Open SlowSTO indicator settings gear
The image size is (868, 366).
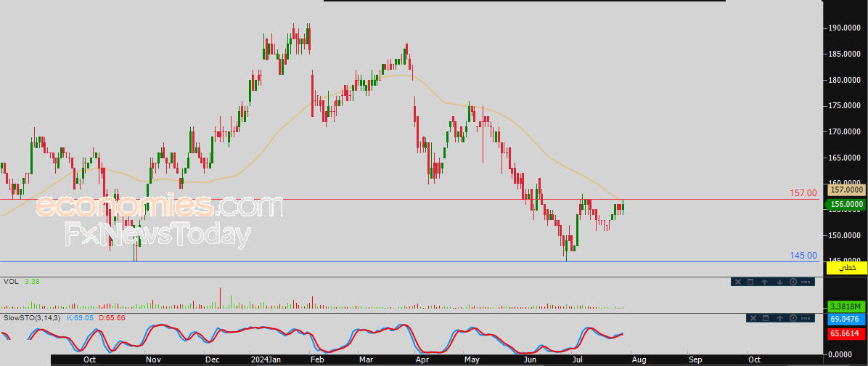pos(793,318)
